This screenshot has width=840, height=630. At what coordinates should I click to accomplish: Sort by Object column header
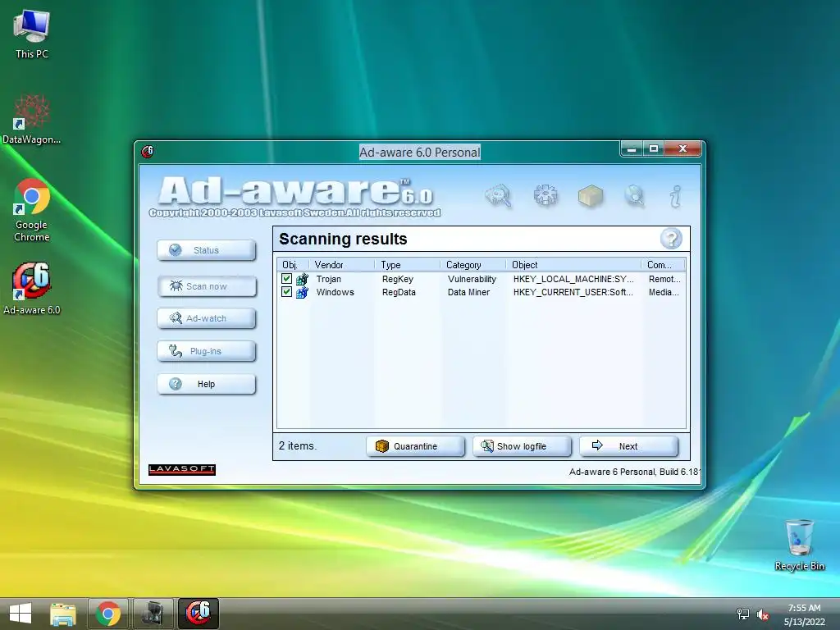[573, 265]
